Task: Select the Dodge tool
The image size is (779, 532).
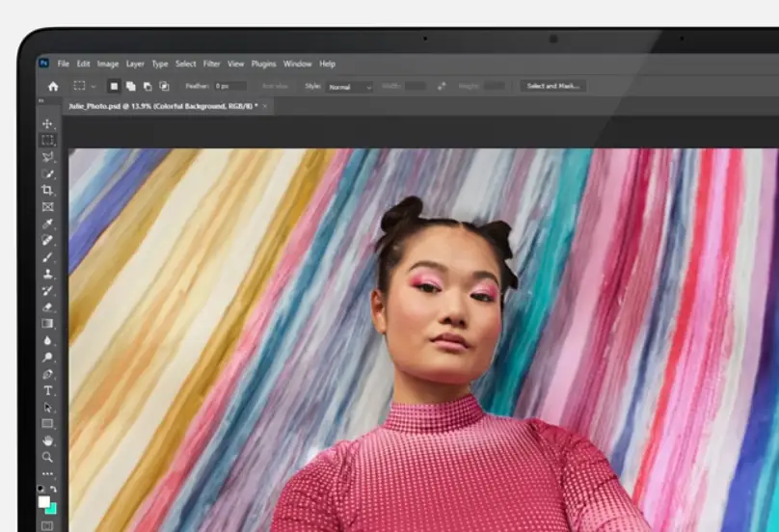Action: pyautogui.click(x=47, y=358)
